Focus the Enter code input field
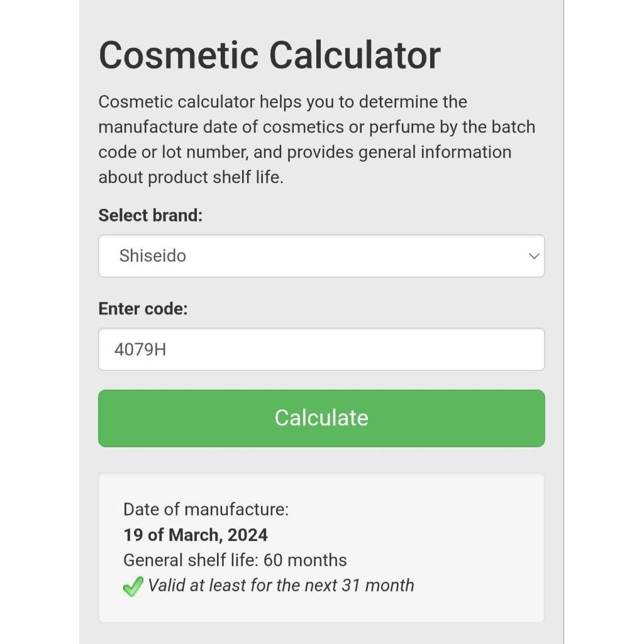The width and height of the screenshot is (644, 644). (321, 350)
